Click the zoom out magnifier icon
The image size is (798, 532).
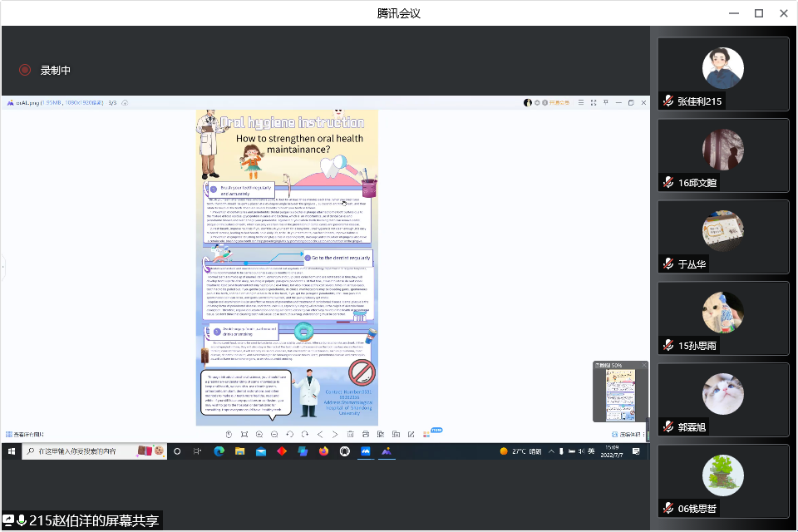click(x=274, y=434)
